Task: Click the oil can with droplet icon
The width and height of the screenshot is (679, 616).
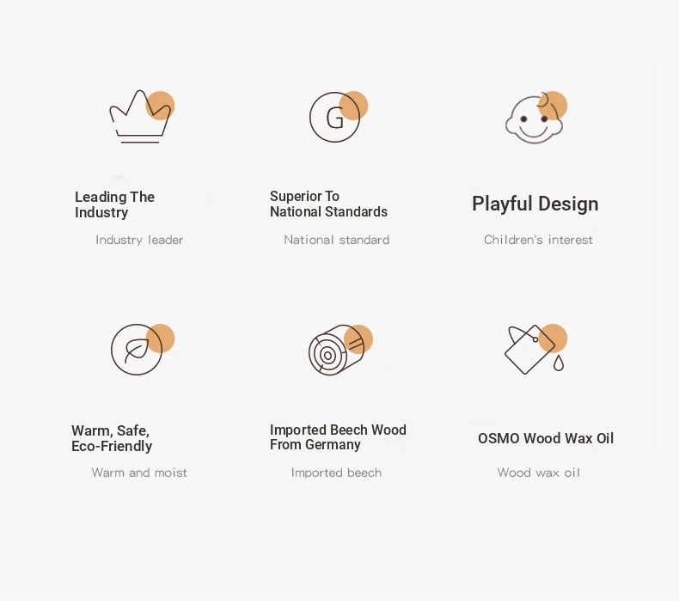Action: pyautogui.click(x=535, y=350)
